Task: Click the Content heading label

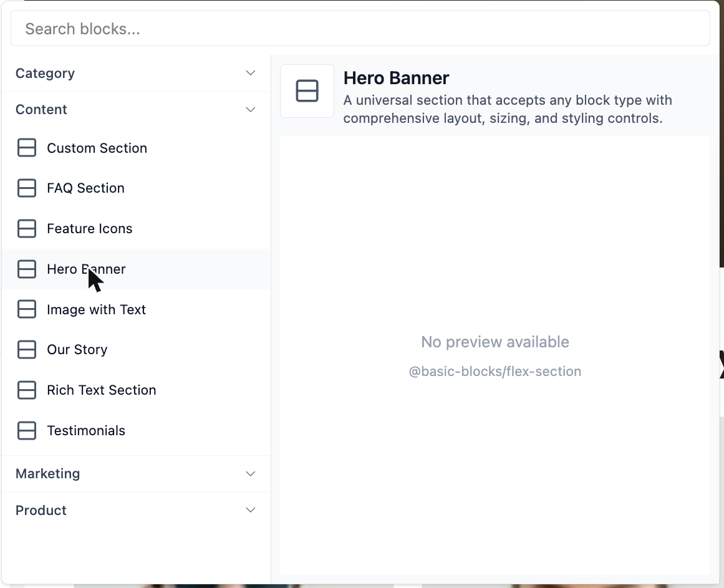Action: tap(42, 110)
